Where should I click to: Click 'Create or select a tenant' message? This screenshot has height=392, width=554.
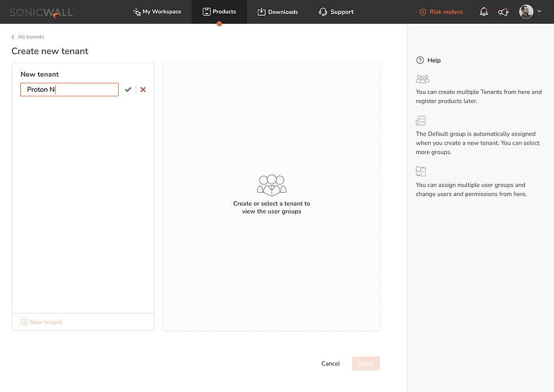click(271, 207)
